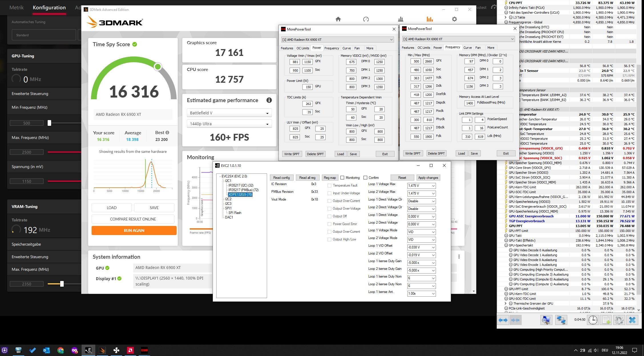
Task: Click Read all reg in EVC2
Action: pos(307,178)
